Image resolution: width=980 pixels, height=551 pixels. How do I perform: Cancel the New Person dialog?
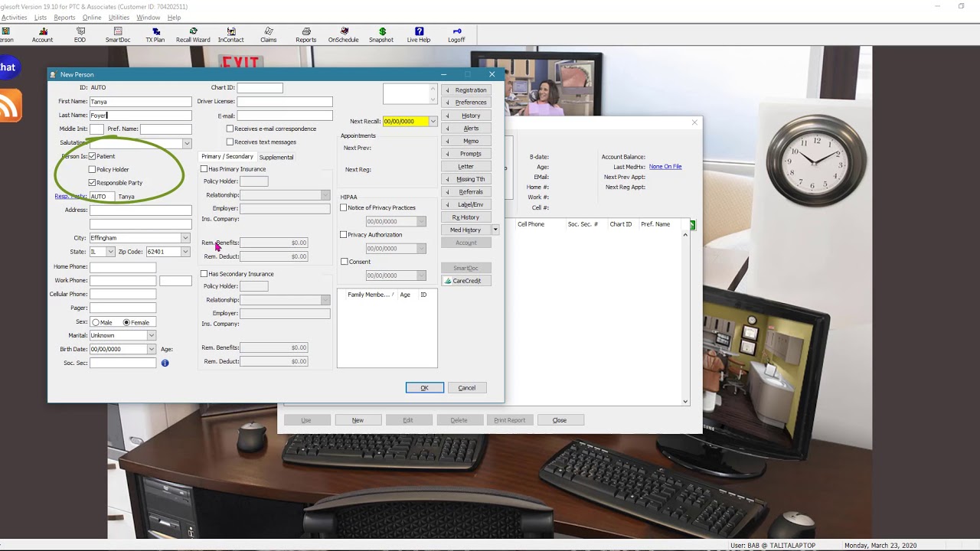(x=466, y=388)
